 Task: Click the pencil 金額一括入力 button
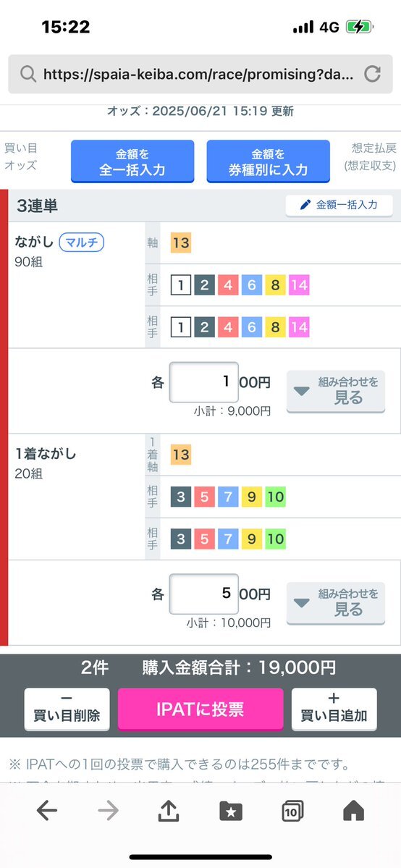point(339,205)
